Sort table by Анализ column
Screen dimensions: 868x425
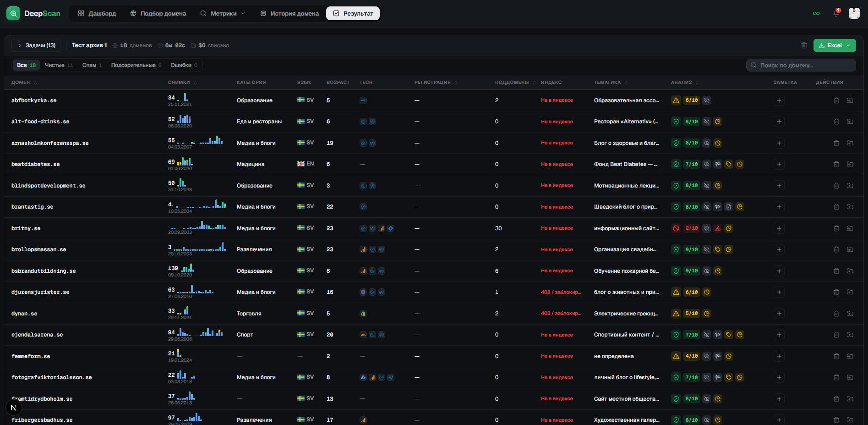(685, 83)
